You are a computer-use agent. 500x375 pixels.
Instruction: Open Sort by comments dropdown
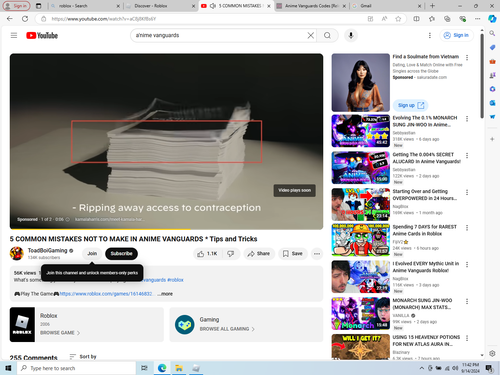83,357
